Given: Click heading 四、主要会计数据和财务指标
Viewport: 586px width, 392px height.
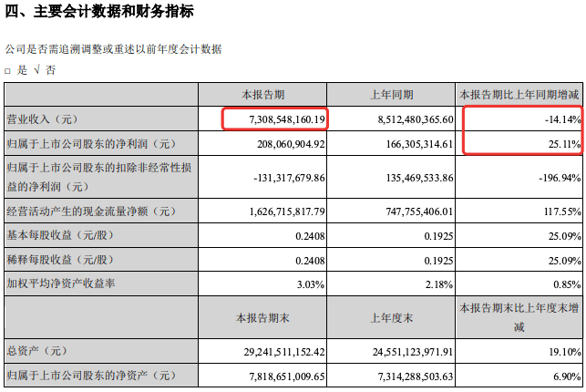Looking at the screenshot, I should coord(99,11).
